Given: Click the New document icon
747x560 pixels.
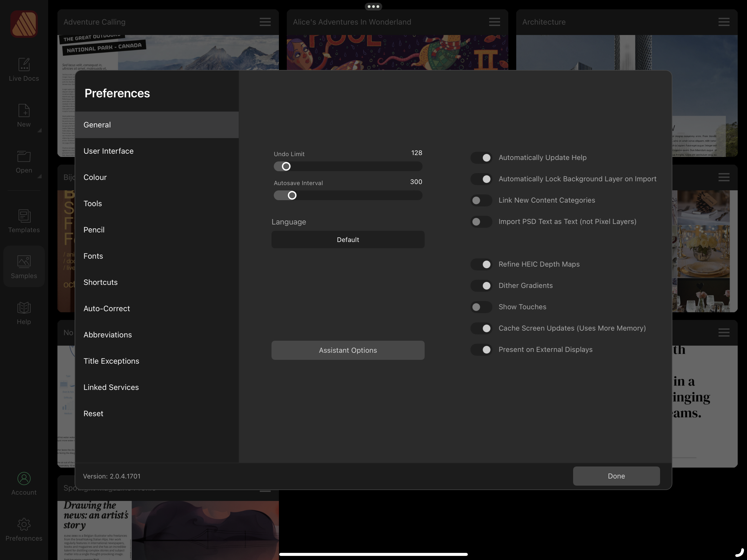Looking at the screenshot, I should click(24, 111).
